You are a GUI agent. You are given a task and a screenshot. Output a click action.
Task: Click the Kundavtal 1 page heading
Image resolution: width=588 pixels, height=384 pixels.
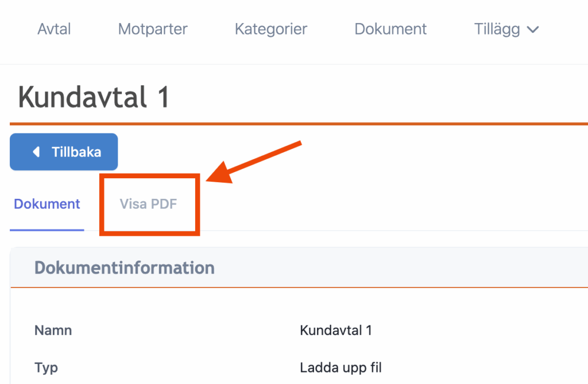[94, 97]
